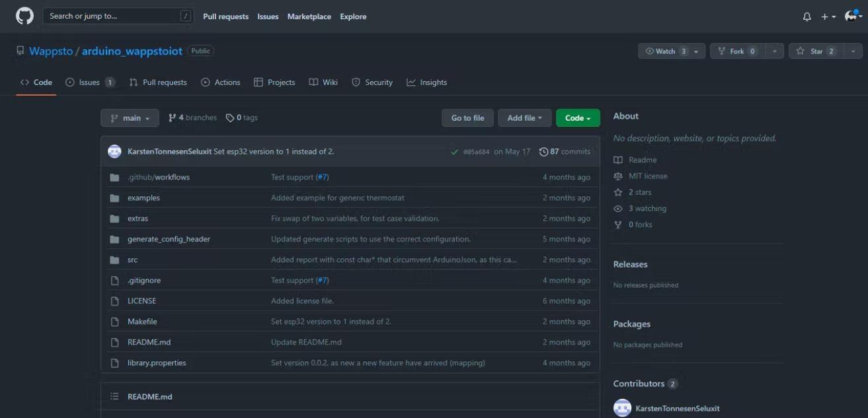
Task: Open the main branch selector
Action: (x=130, y=118)
